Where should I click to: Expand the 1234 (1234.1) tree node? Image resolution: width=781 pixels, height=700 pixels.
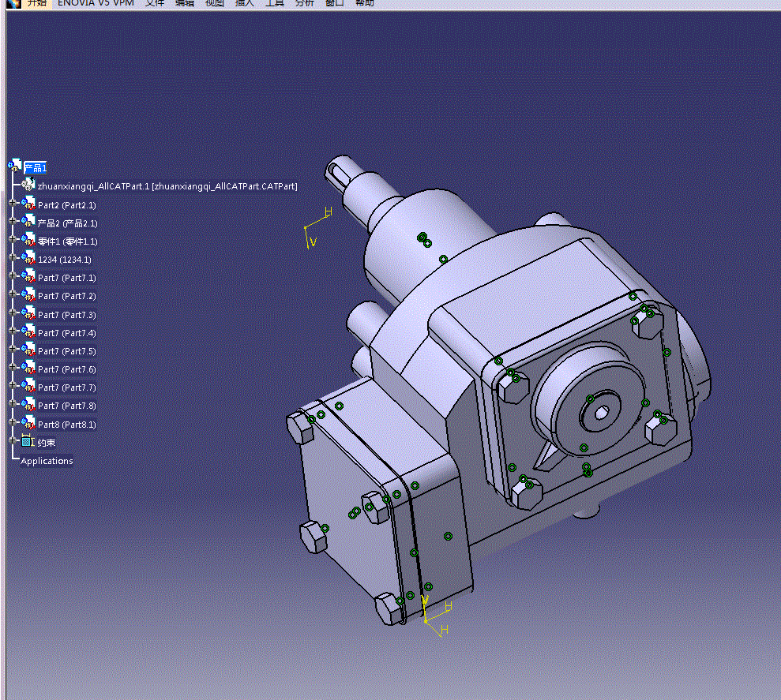click(x=13, y=257)
